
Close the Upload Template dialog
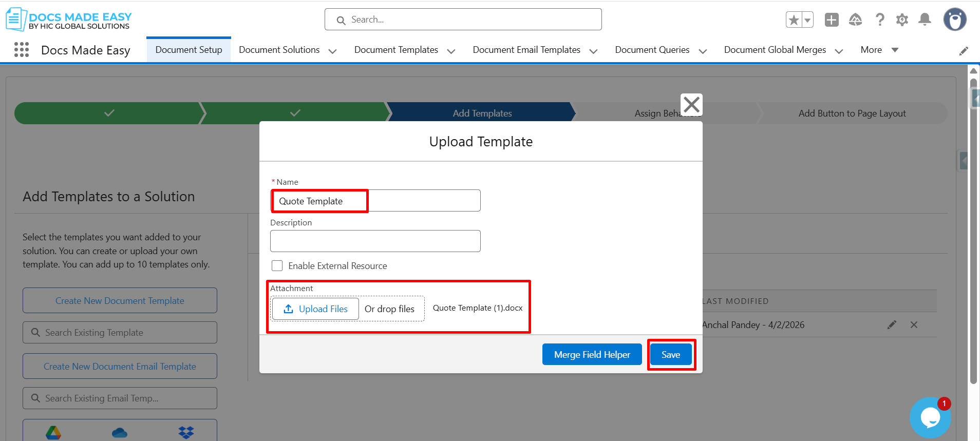tap(691, 105)
